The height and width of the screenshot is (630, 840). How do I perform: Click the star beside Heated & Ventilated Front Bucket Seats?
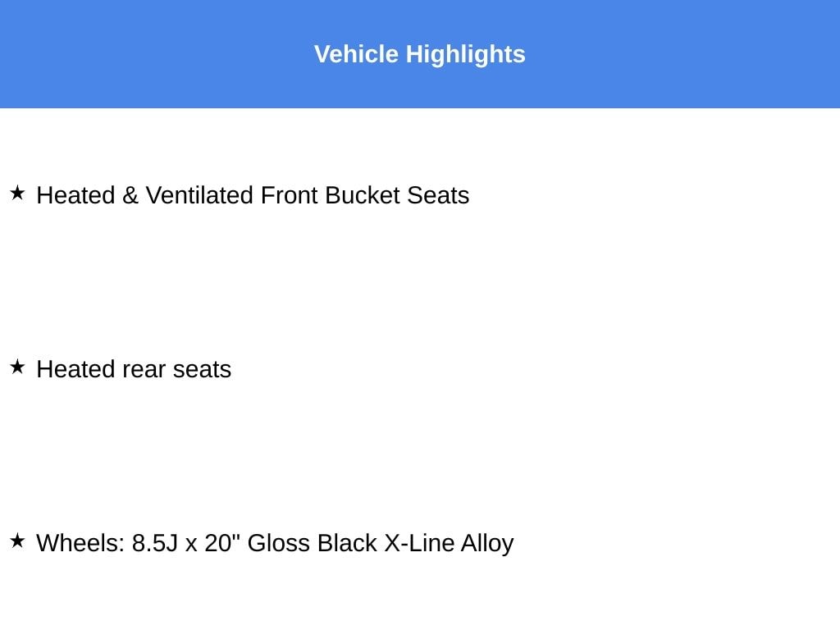coord(17,194)
